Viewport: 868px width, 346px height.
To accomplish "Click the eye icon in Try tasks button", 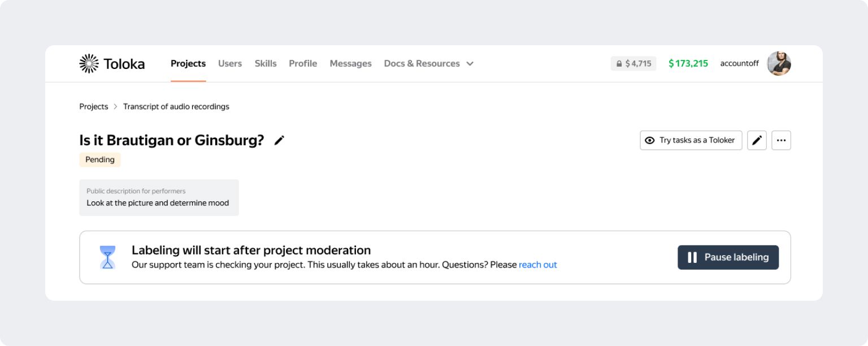I will (x=650, y=140).
